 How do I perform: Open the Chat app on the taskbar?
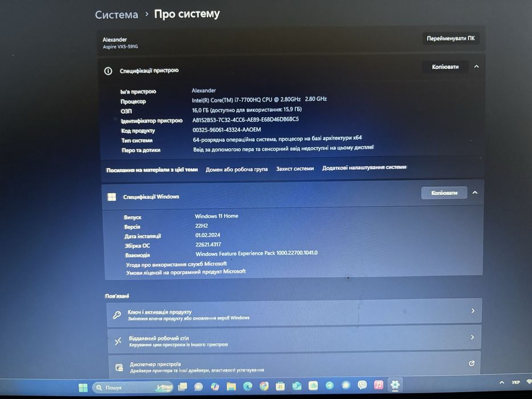[198, 386]
